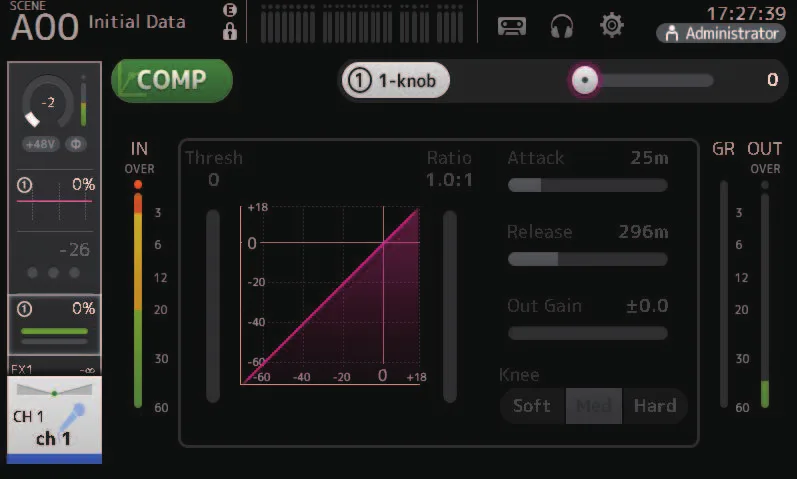Viewport: 797px width, 479px height.
Task: Select the COMP section with green bar
Action: [x=55, y=324]
